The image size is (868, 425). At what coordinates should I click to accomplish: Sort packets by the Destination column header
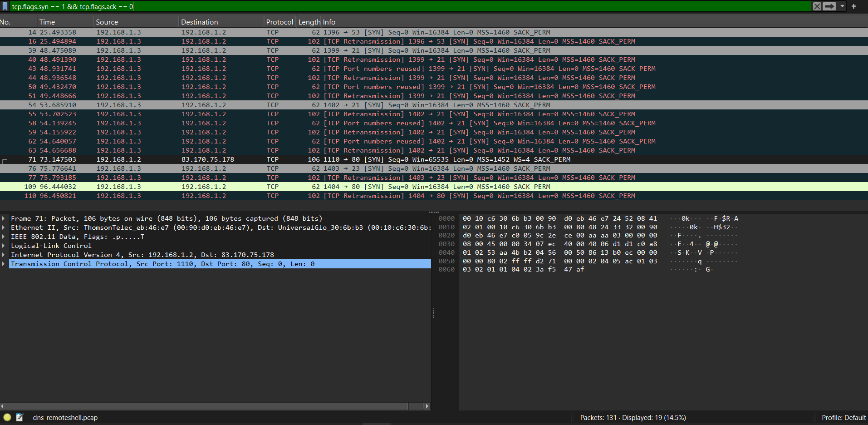pos(221,22)
